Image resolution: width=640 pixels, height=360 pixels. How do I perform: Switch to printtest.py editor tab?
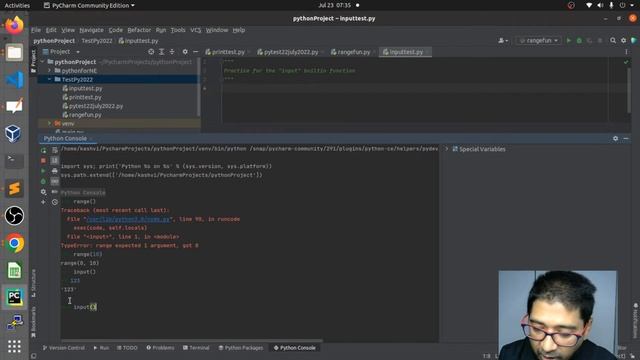click(225, 52)
